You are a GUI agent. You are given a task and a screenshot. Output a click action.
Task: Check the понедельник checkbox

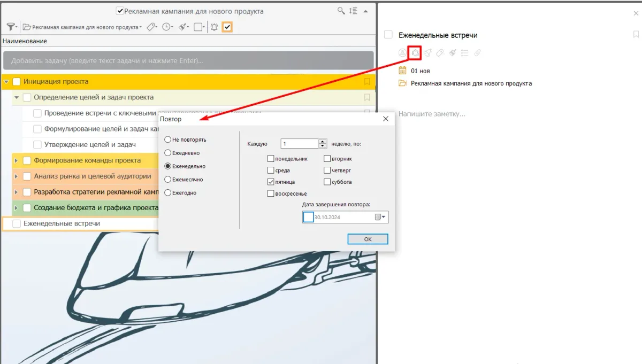pyautogui.click(x=271, y=159)
